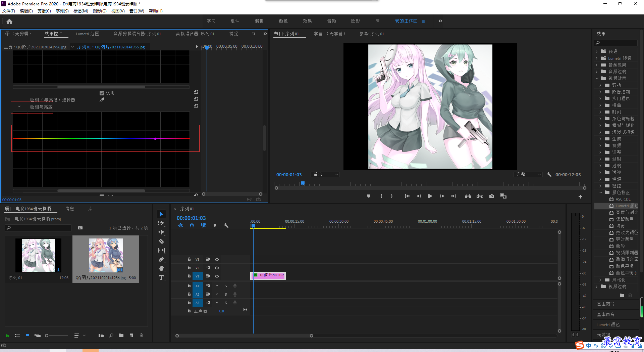Image resolution: width=644 pixels, height=352 pixels.
Task: Mute audio track A1
Action: pyautogui.click(x=217, y=286)
